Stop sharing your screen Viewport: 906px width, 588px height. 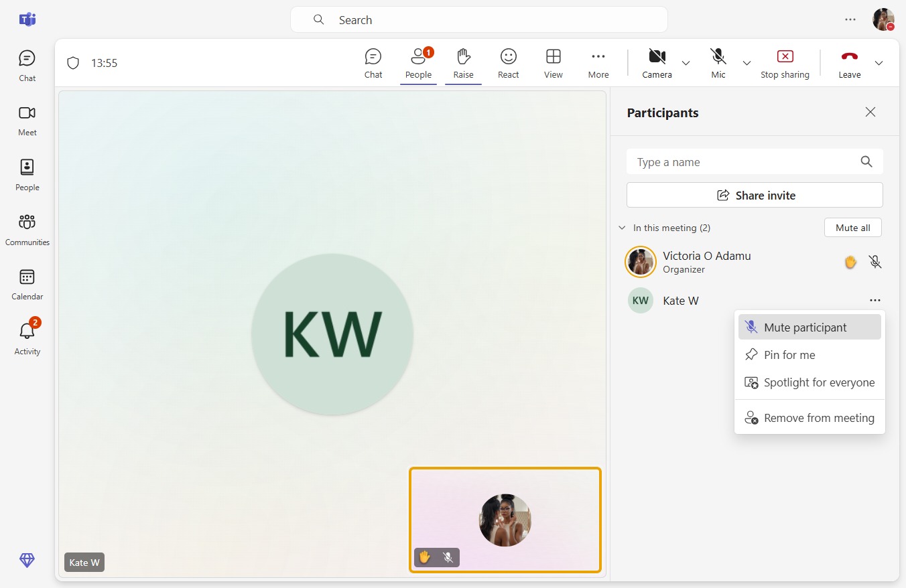785,63
